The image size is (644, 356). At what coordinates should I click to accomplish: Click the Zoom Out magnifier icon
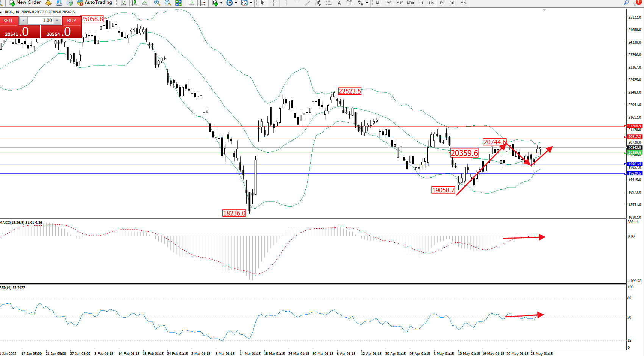[x=168, y=3]
